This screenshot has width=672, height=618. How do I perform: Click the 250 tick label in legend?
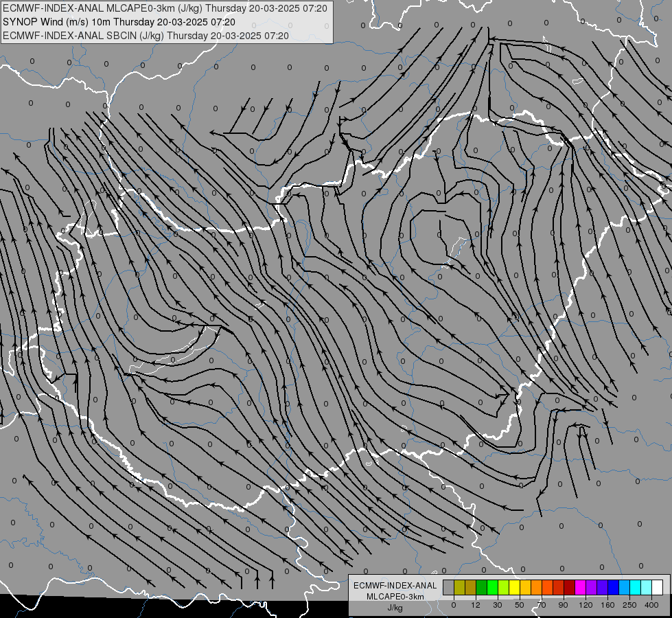point(629,605)
